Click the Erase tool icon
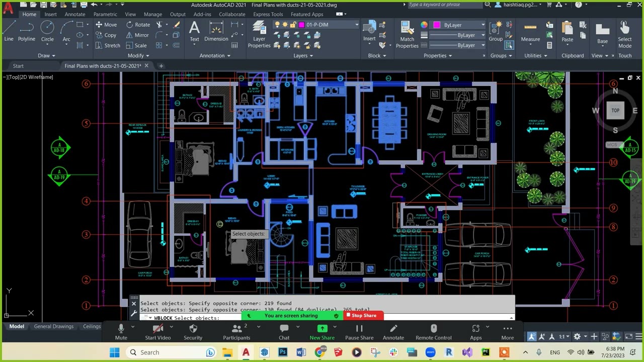 (177, 25)
